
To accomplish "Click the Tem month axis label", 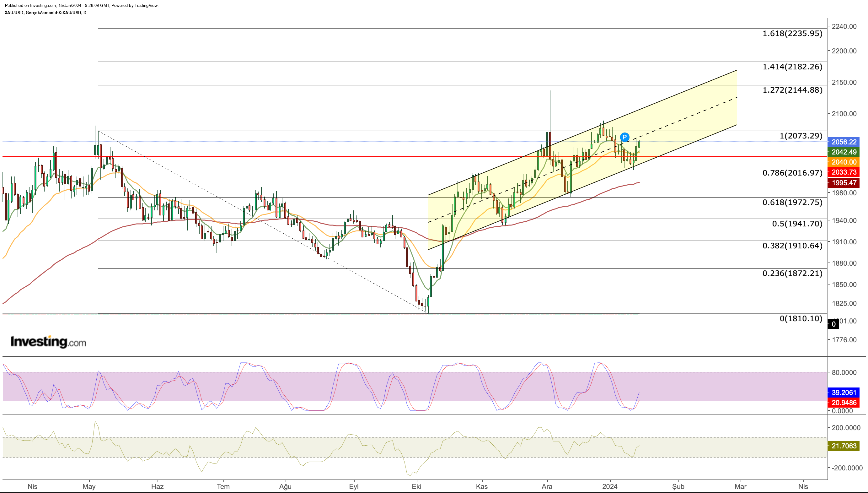I will pos(223,487).
